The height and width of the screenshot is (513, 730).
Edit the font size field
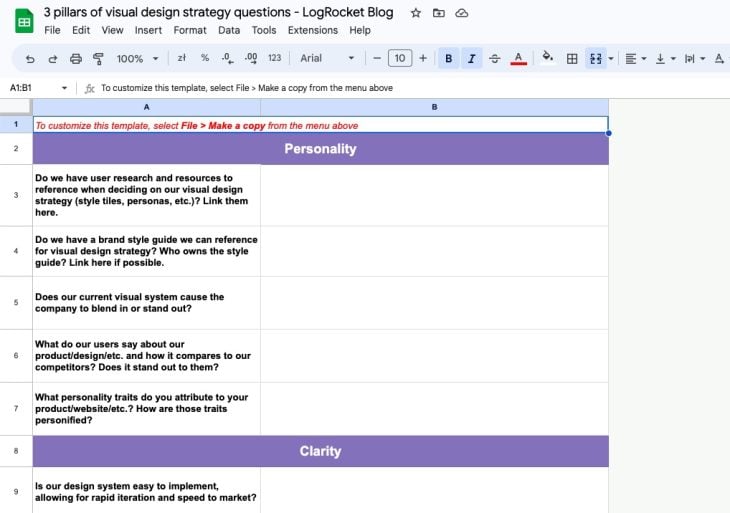tap(400, 58)
